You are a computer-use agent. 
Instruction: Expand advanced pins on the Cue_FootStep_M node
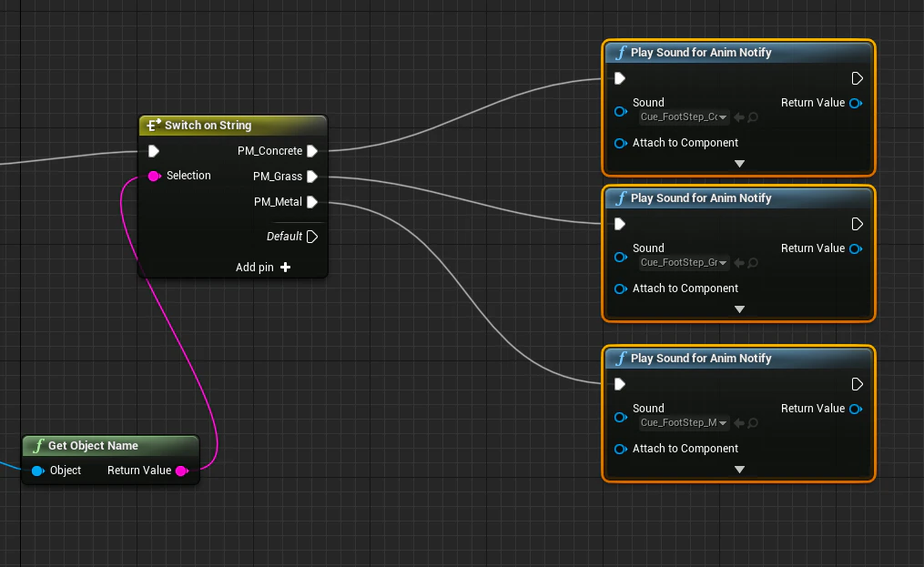739,469
